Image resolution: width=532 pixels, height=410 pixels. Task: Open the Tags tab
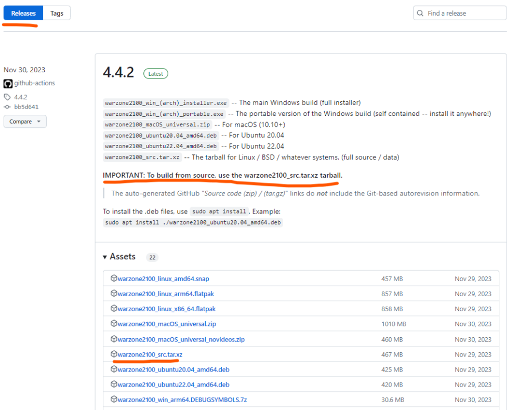[x=57, y=13]
